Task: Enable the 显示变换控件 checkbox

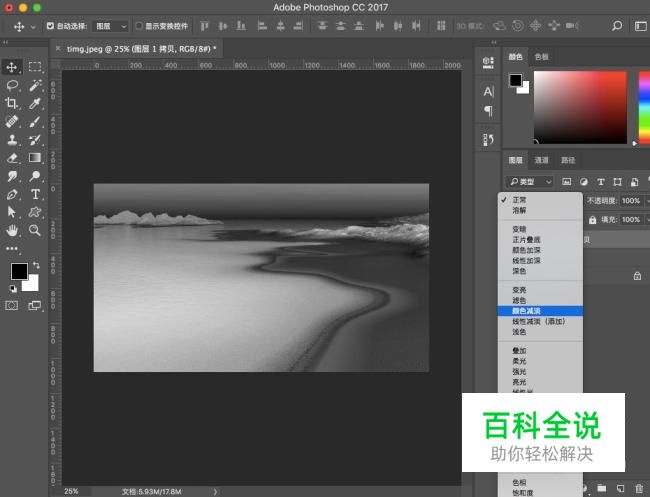Action: click(139, 26)
